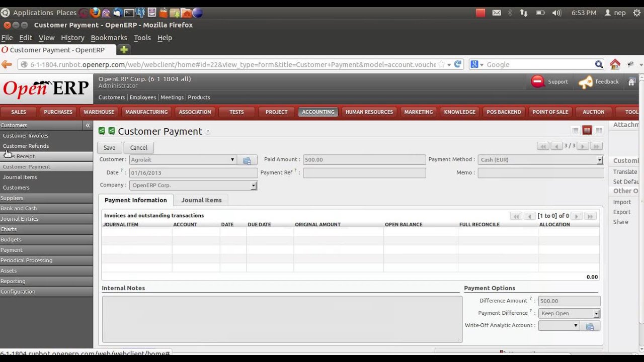Open URL history dropdown arrow
The height and width of the screenshot is (362, 644).
tap(449, 65)
